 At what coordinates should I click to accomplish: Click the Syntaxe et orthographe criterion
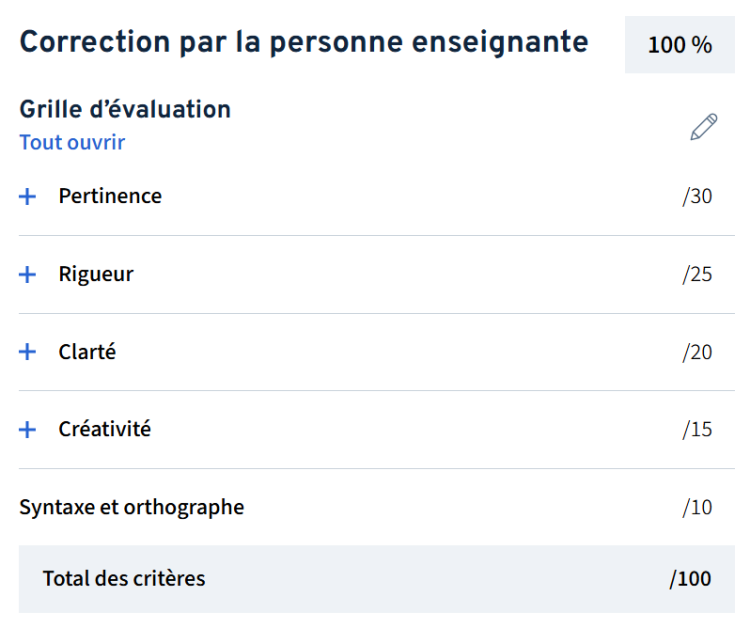pos(131,507)
